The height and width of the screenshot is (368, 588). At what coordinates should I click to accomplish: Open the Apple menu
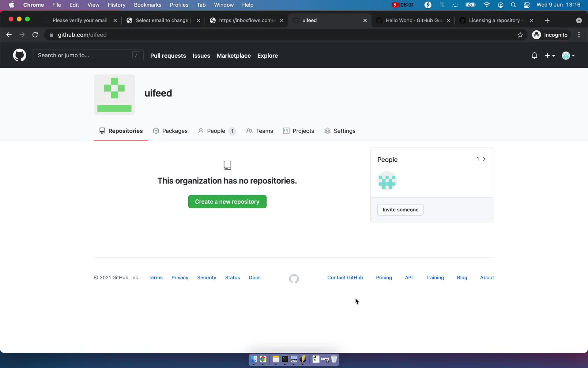tap(12, 5)
